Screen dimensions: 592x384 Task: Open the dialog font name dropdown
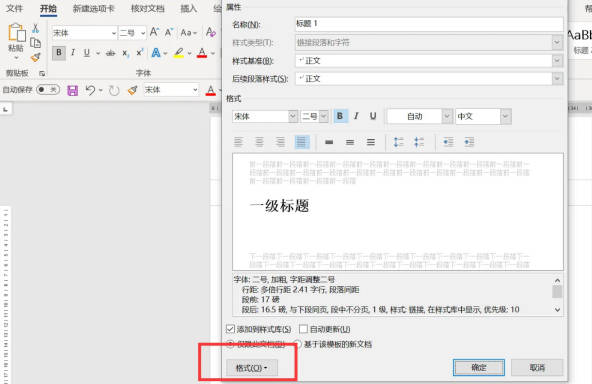click(x=293, y=116)
